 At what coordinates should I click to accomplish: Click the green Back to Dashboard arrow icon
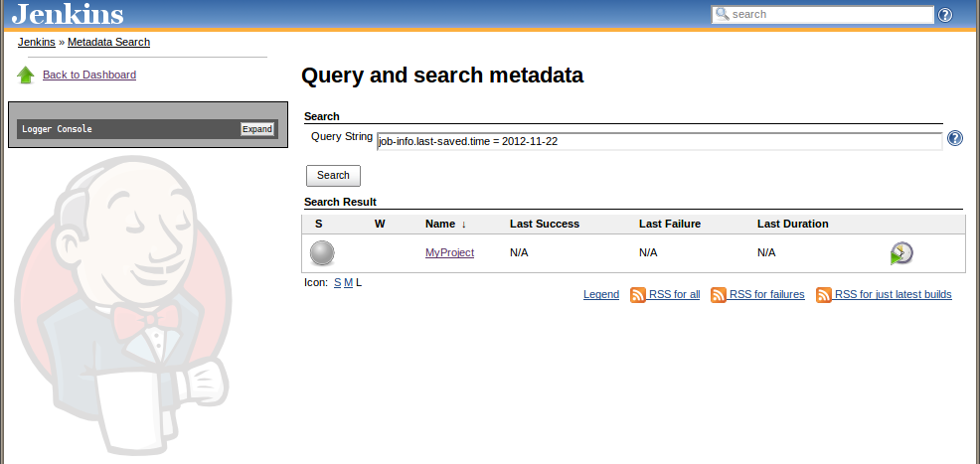tap(26, 75)
